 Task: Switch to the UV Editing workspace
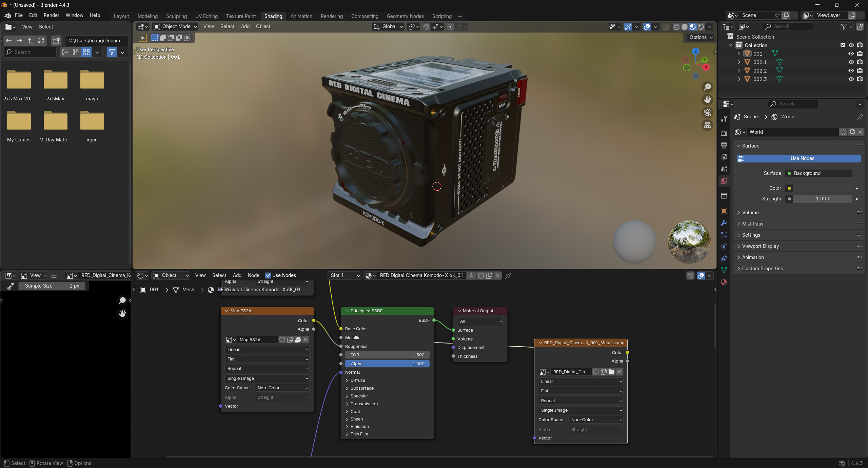(206, 16)
